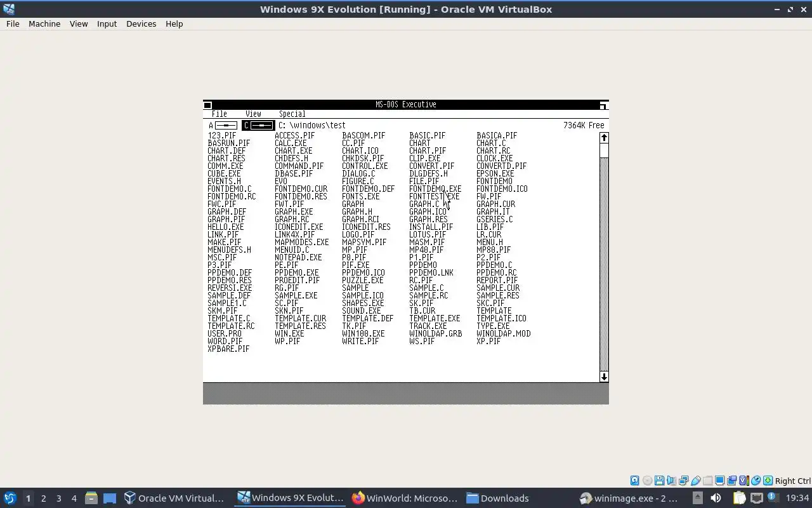Viewport: 812px width, 508px height.
Task: Switch to Downloads taskbar window
Action: 498,498
